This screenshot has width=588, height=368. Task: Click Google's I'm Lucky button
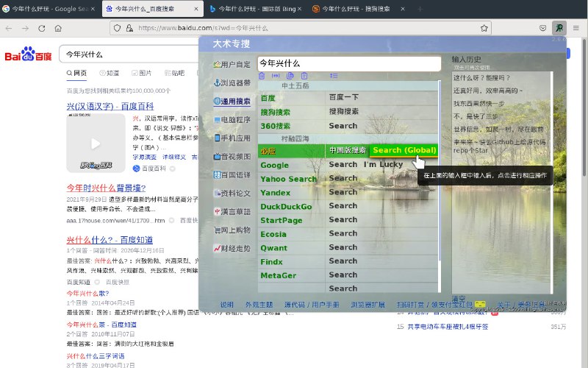click(383, 164)
